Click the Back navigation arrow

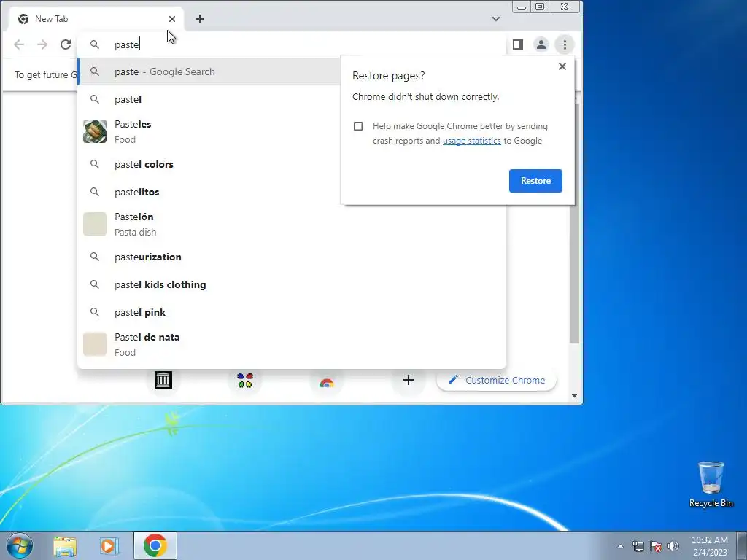point(19,44)
